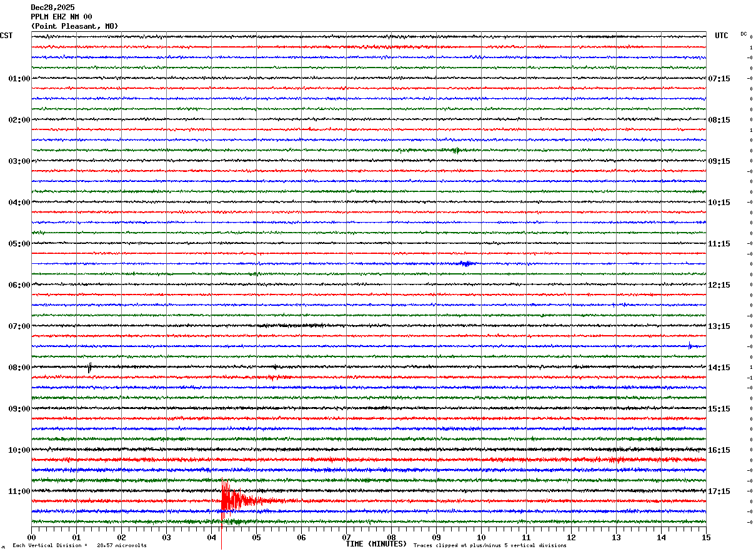
Task: Click the 17:15 UTC time label
Action: tap(719, 491)
